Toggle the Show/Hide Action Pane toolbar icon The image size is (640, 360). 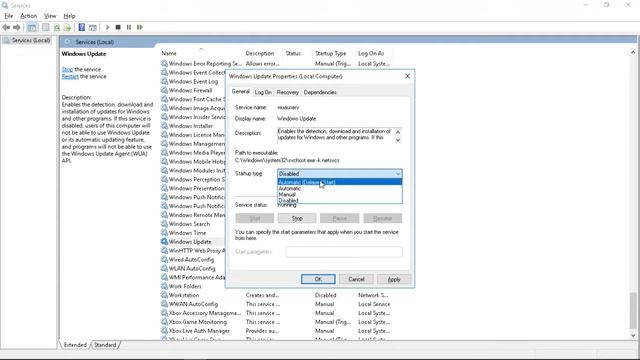(x=93, y=27)
